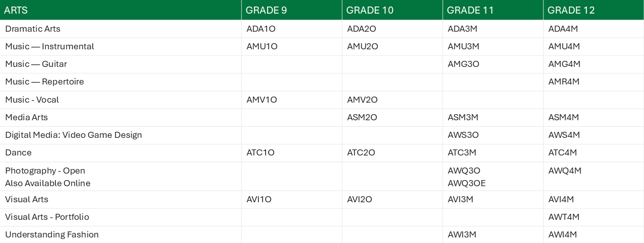Click course code AWS4M
This screenshot has width=644, height=243.
click(x=564, y=135)
